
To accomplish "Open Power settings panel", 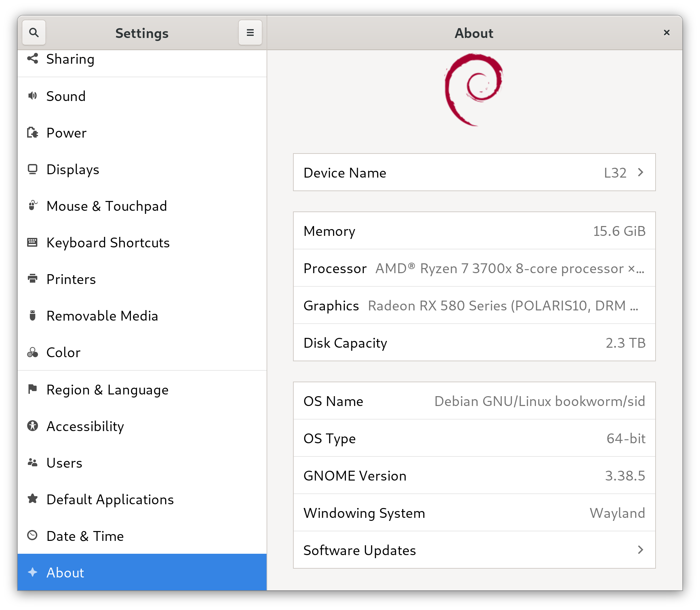I will (x=67, y=133).
